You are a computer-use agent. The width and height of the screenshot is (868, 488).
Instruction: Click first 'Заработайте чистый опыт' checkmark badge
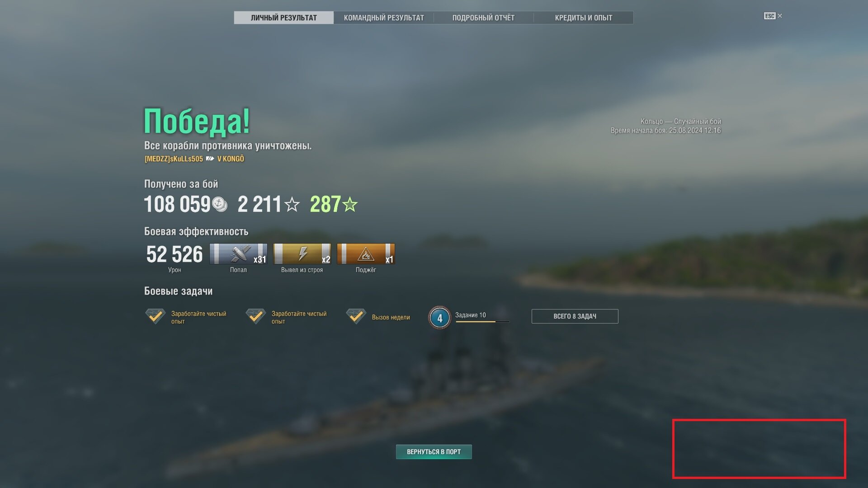155,316
